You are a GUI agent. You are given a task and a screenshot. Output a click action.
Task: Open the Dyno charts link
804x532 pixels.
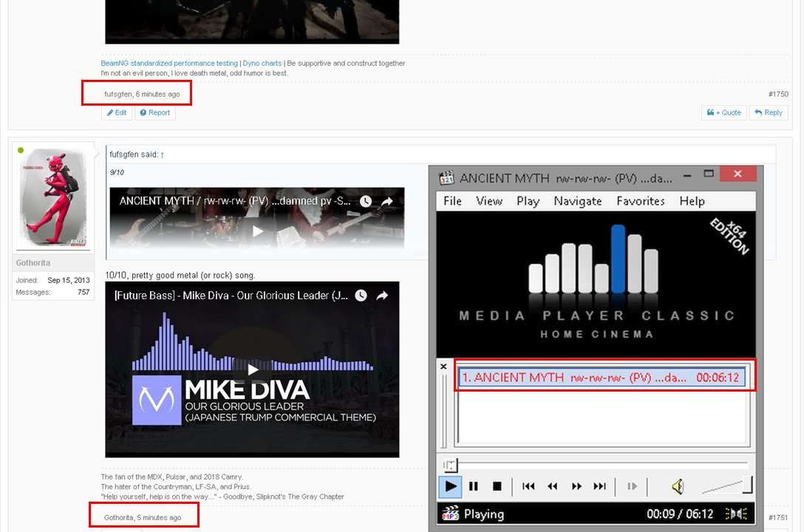point(262,63)
